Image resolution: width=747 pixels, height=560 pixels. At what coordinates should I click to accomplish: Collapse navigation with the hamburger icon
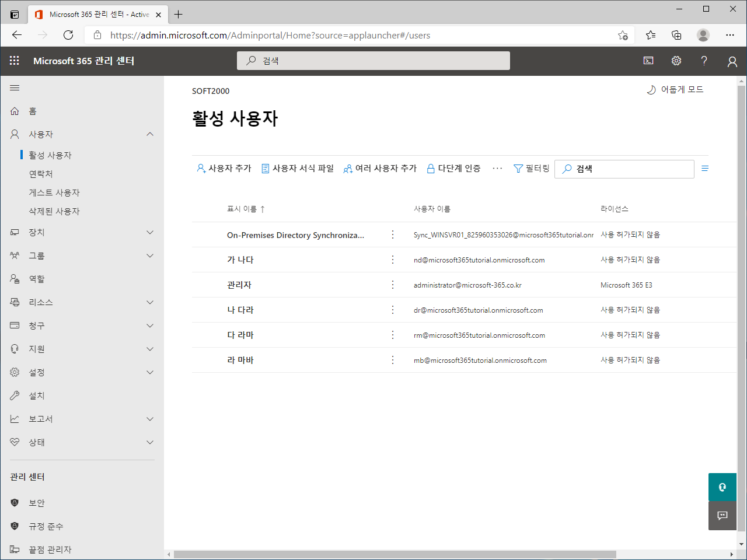pos(15,88)
